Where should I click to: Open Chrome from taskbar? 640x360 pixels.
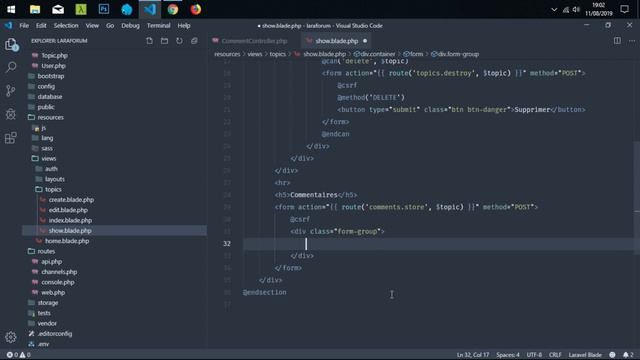[173, 9]
